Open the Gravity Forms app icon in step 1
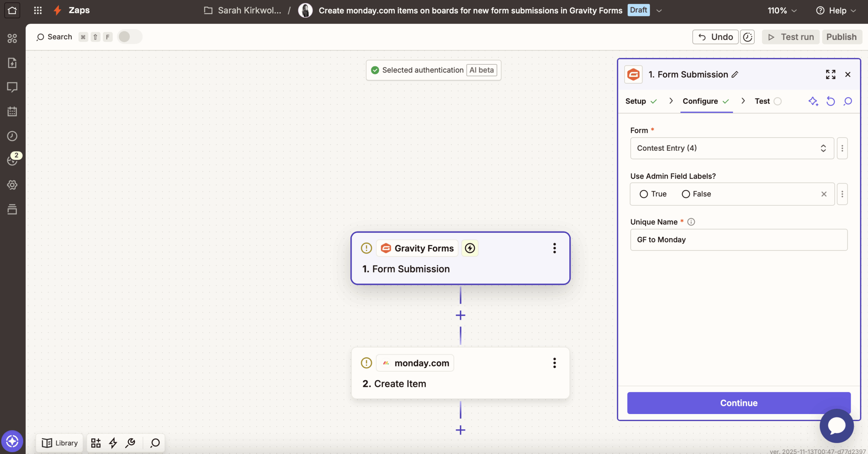Screen dimensions: 868x454 (x=386, y=248)
